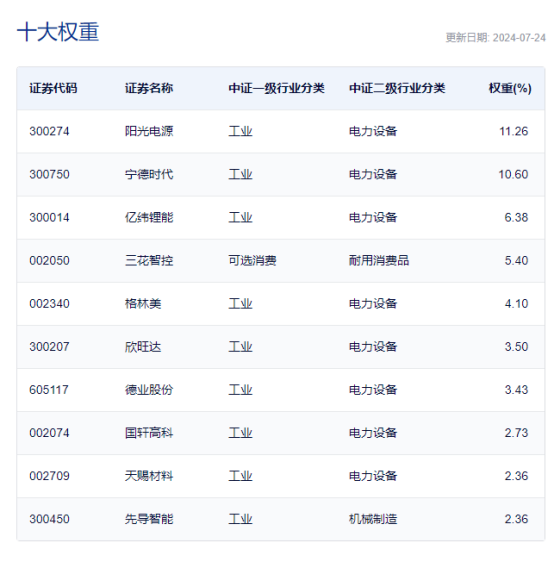Click the weight value 3.50

pyautogui.click(x=516, y=347)
